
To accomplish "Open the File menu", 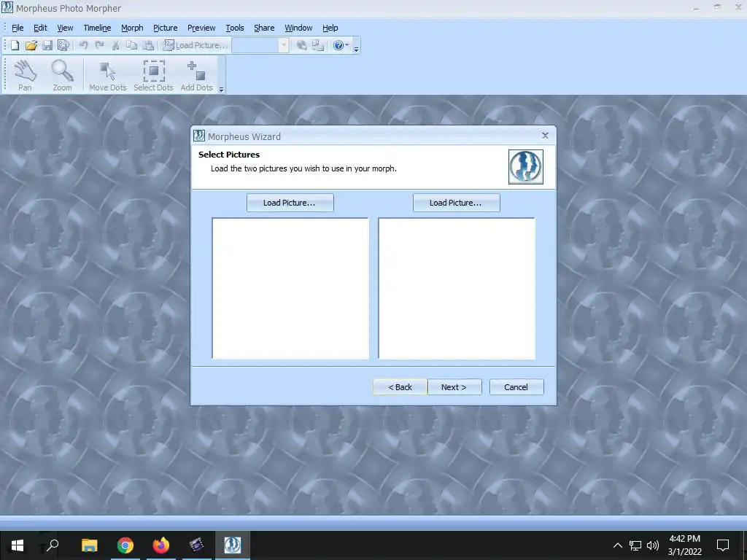I will [x=18, y=28].
